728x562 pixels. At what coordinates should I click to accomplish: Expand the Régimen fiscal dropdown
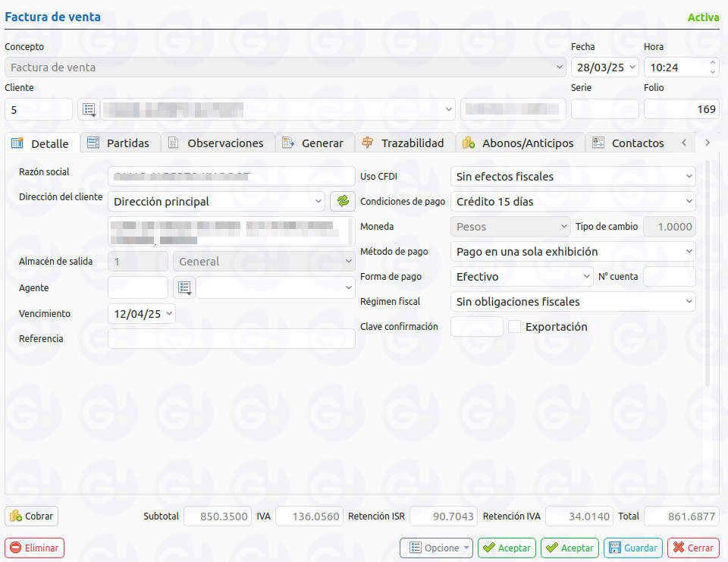click(689, 301)
